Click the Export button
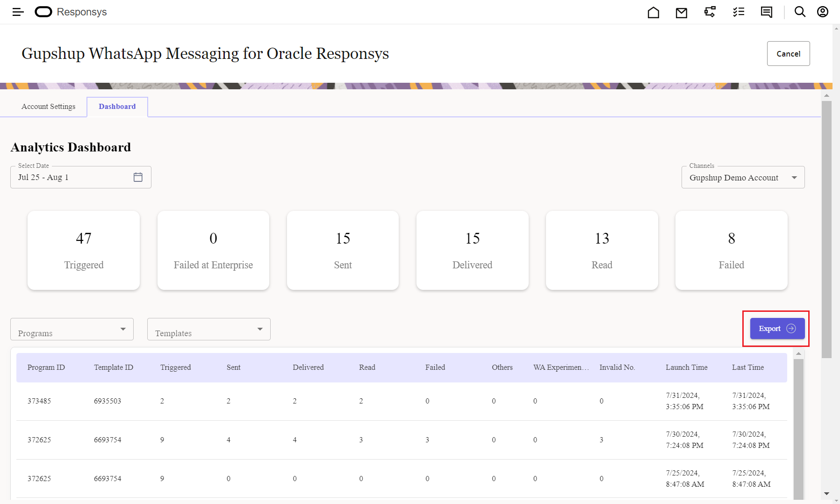 tap(777, 329)
